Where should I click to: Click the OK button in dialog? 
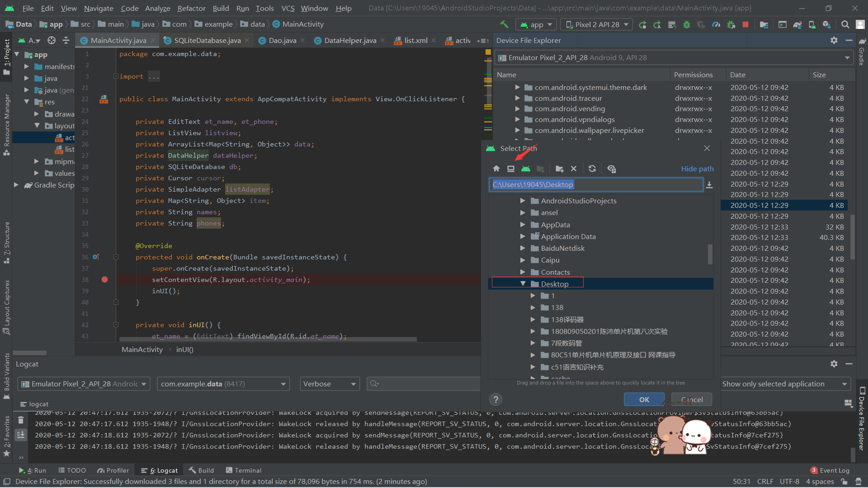click(644, 399)
